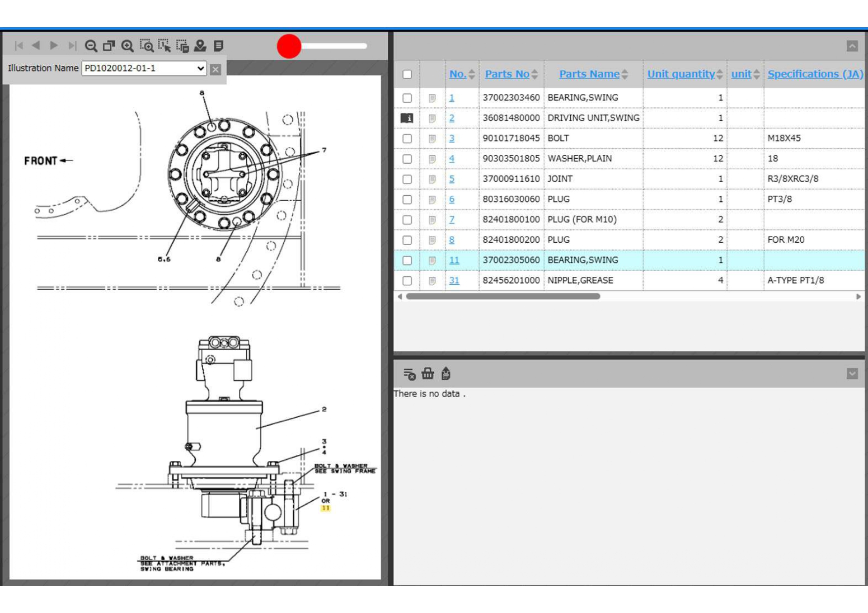
Task: Click the note page icon in toolbar
Action: click(x=219, y=46)
